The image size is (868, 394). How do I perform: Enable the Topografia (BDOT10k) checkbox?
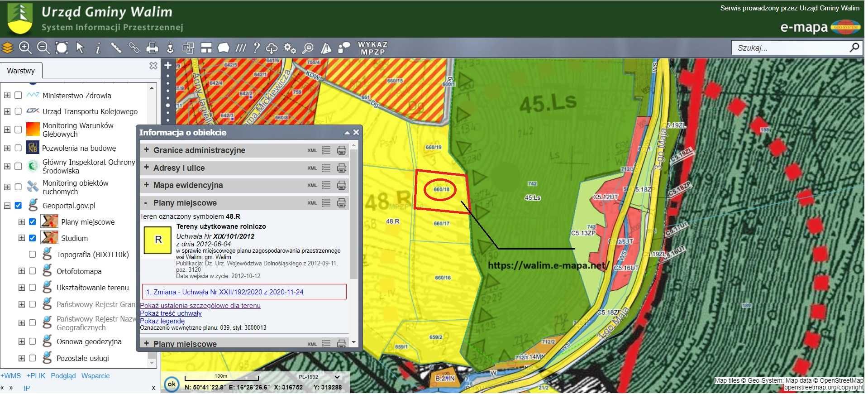[x=32, y=255]
